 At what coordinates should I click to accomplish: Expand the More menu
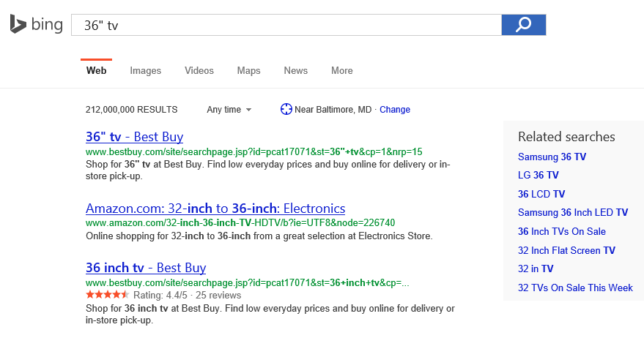tap(341, 71)
